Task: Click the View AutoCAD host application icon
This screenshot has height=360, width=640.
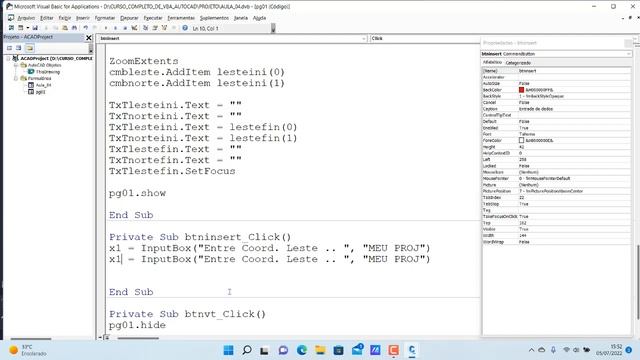Action: (x=11, y=28)
